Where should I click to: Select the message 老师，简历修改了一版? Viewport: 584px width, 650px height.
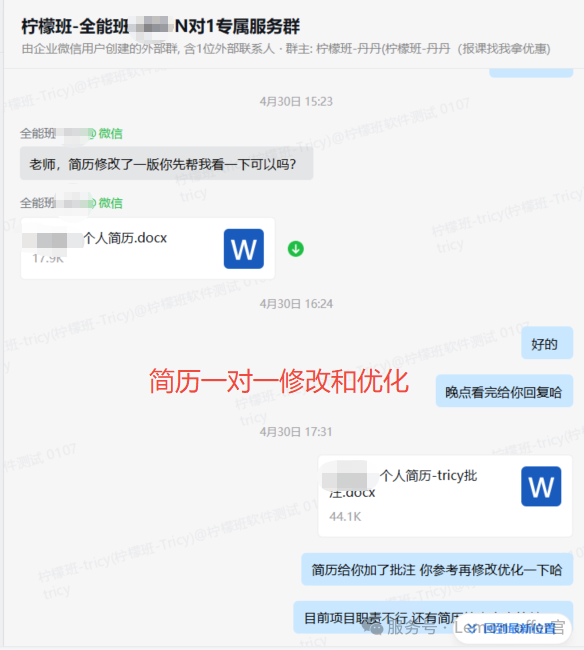166,163
